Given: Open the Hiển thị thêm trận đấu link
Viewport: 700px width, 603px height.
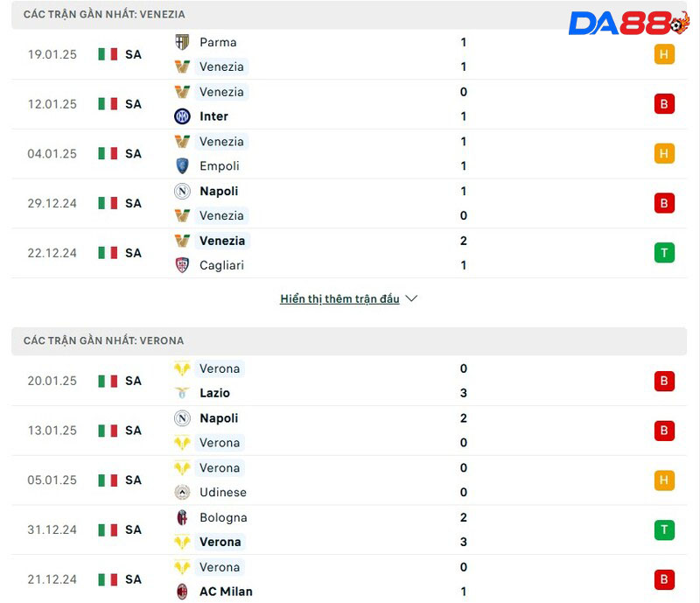Looking at the screenshot, I should [x=339, y=298].
